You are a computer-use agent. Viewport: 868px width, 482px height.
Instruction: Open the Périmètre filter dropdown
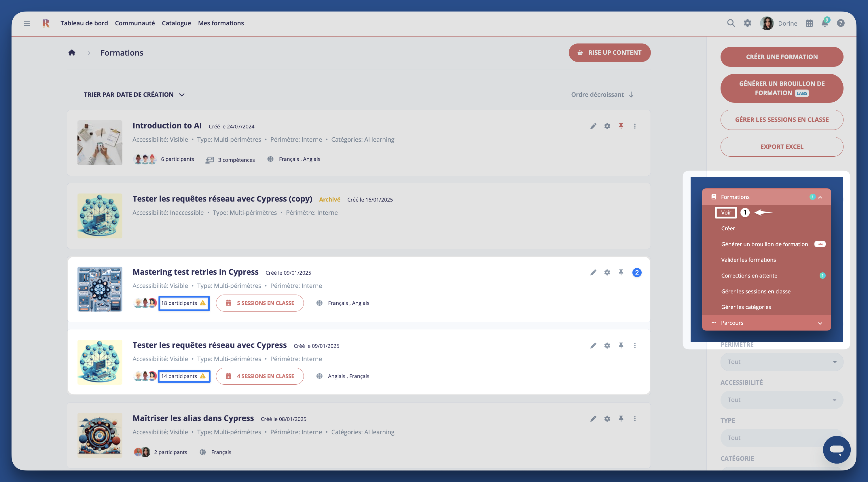[x=781, y=362]
